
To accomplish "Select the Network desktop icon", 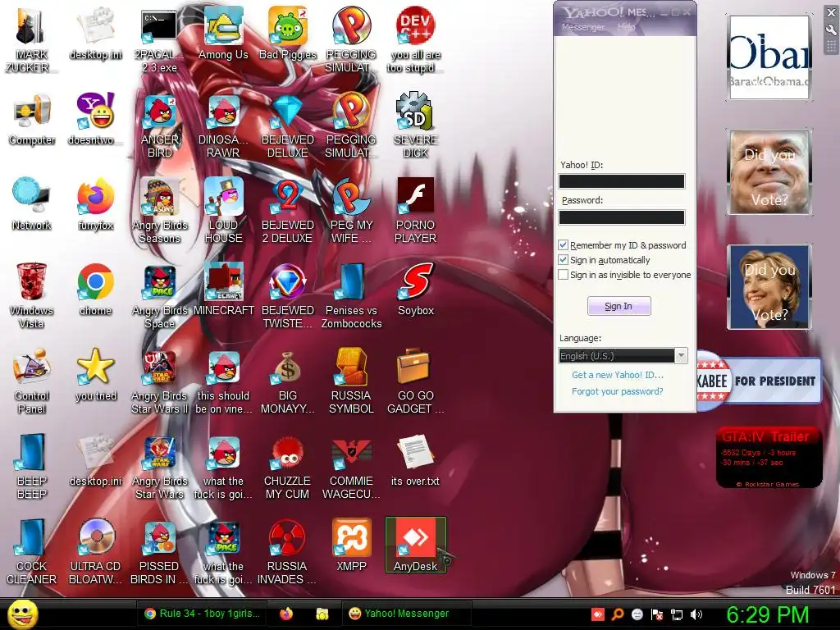I will click(x=32, y=204).
